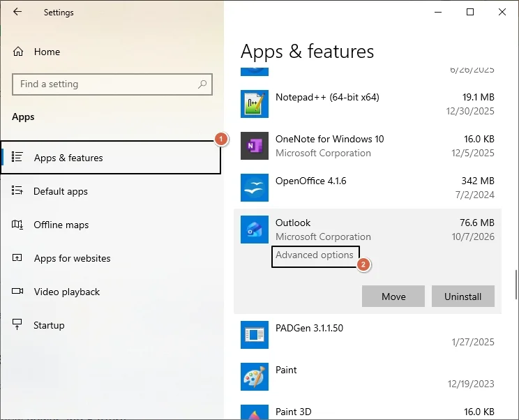This screenshot has width=519, height=420.
Task: Click the 12/19/2023 install date
Action: click(471, 384)
